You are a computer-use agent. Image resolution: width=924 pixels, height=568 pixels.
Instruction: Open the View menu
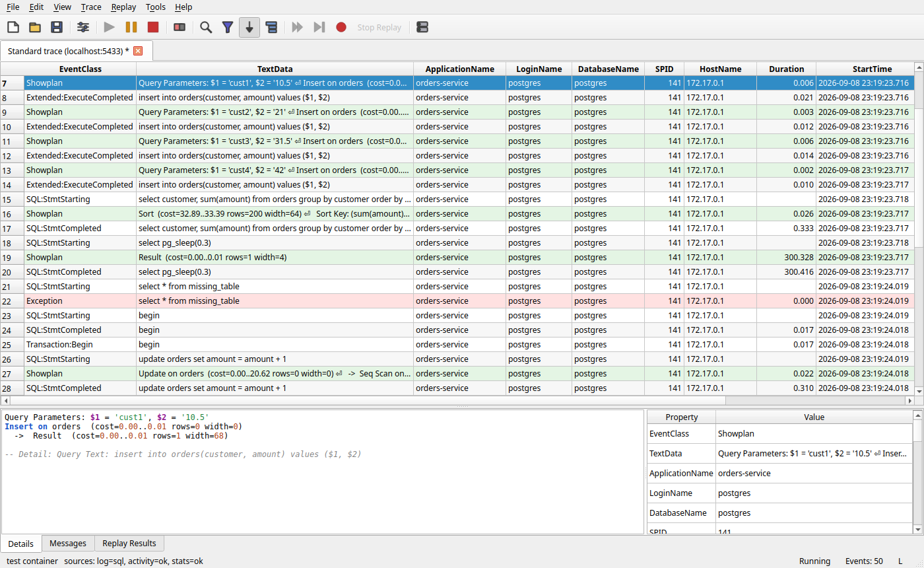[62, 7]
